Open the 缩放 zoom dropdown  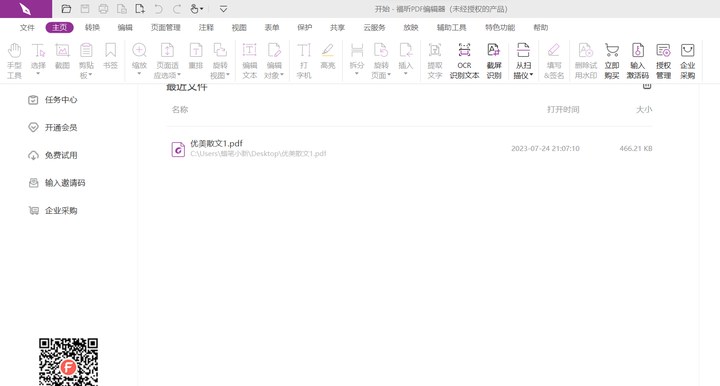(139, 73)
